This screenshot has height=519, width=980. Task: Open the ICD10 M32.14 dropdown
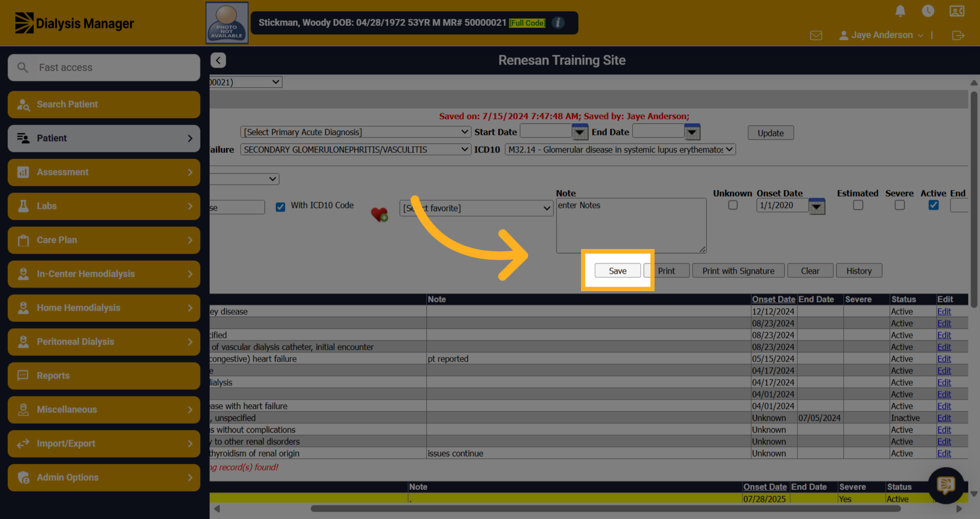click(x=620, y=149)
